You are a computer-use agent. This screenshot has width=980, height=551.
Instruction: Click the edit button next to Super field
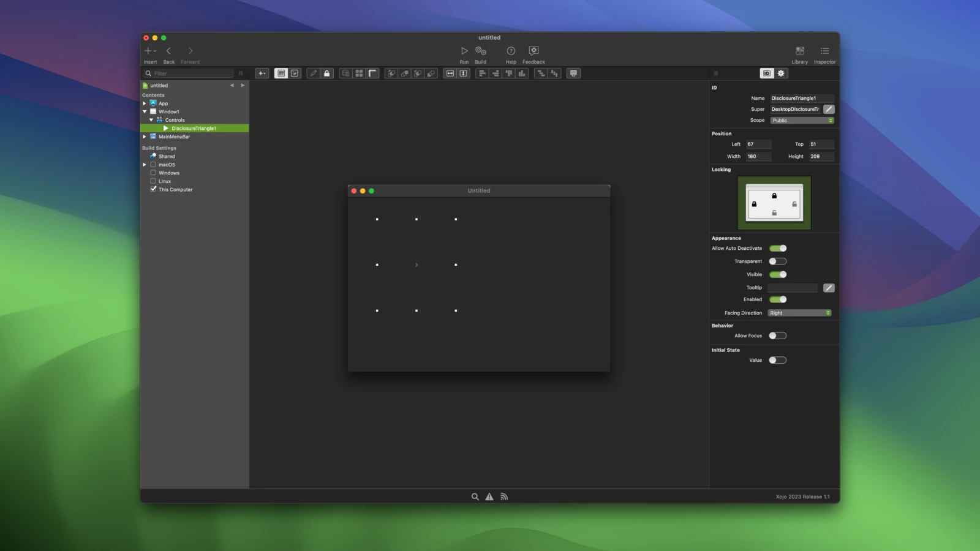click(829, 109)
